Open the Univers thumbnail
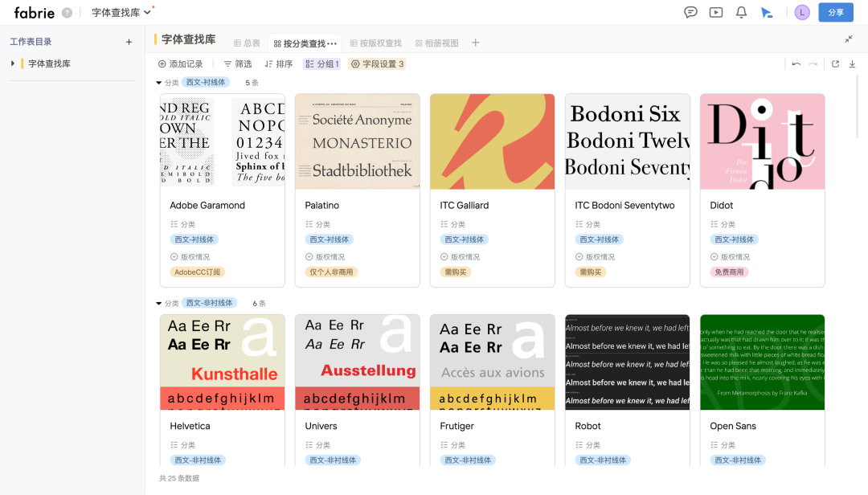 click(x=358, y=362)
